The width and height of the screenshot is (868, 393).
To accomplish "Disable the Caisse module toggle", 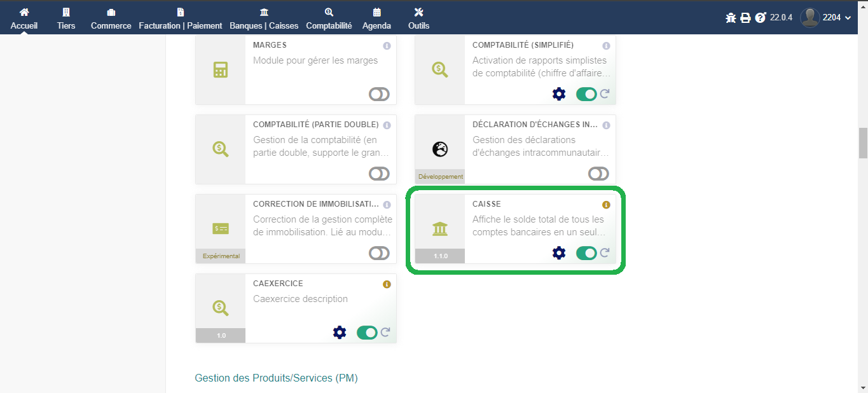I will (586, 253).
